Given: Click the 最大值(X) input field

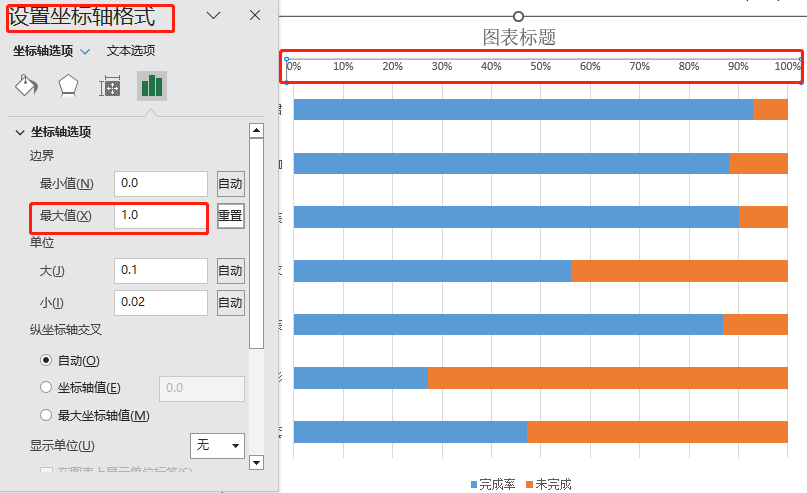Looking at the screenshot, I should (x=161, y=216).
